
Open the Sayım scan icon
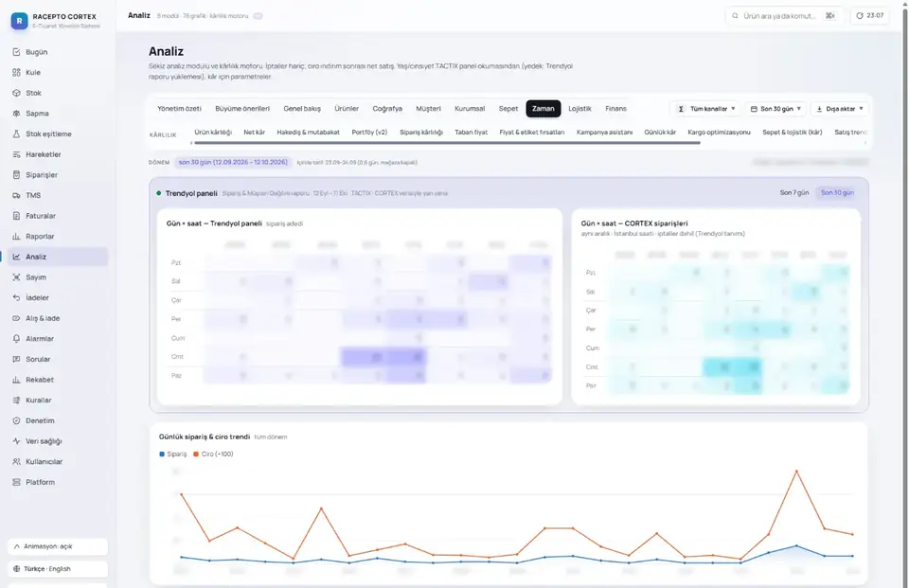16,277
